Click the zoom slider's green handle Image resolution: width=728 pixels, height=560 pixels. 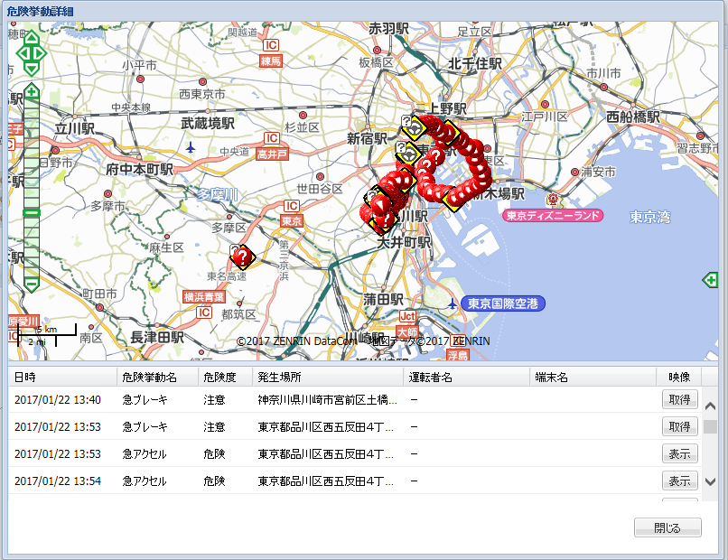[32, 212]
